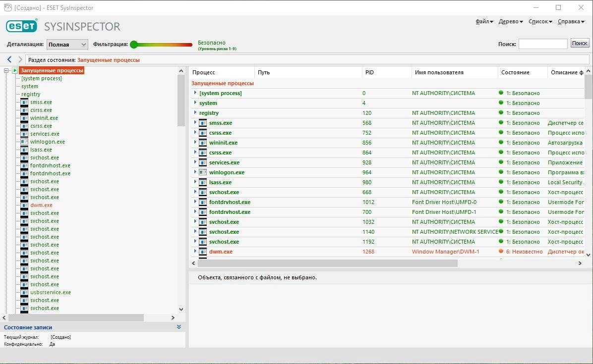Screen dimensions: 593x364
Task: Click tree panel scroll down arrow
Action: (181, 309)
